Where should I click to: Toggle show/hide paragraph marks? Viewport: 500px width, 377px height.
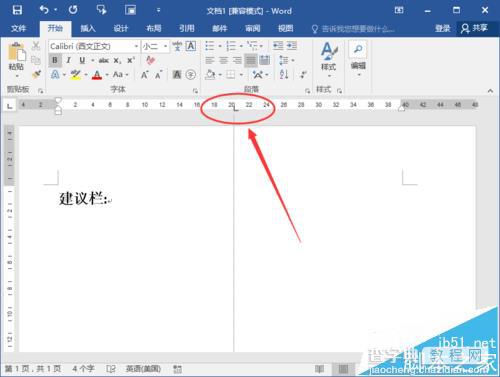coord(303,74)
